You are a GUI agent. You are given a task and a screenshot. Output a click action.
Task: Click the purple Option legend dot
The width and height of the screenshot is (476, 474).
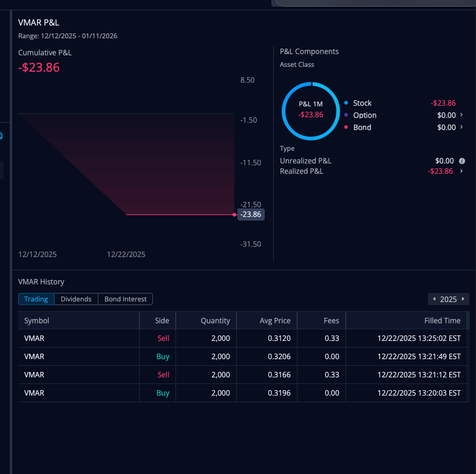coord(346,115)
